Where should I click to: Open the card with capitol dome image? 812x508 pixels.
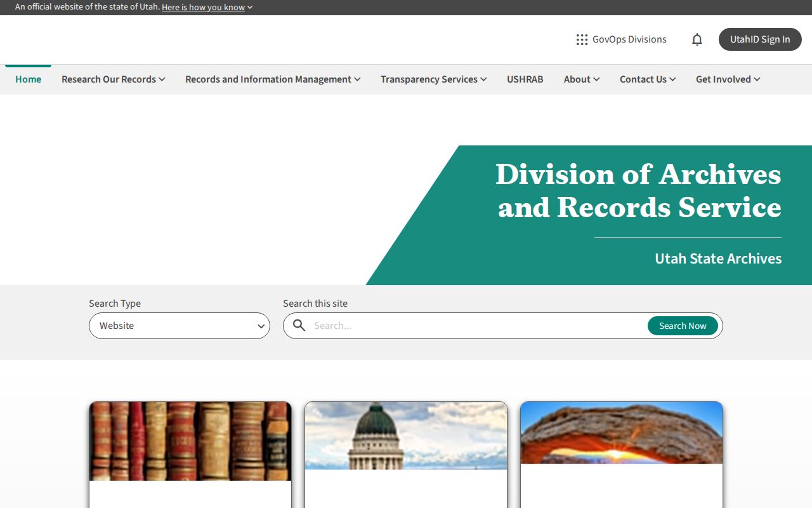pyautogui.click(x=406, y=454)
